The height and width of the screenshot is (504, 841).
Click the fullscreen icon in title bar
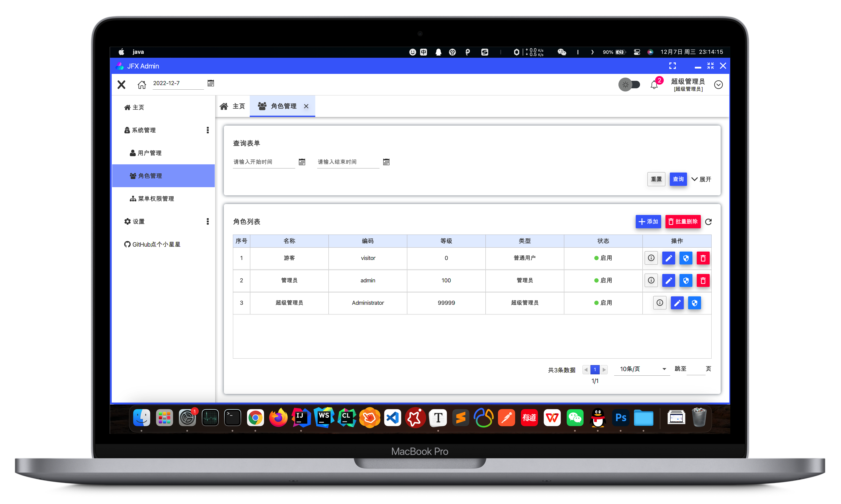[672, 66]
